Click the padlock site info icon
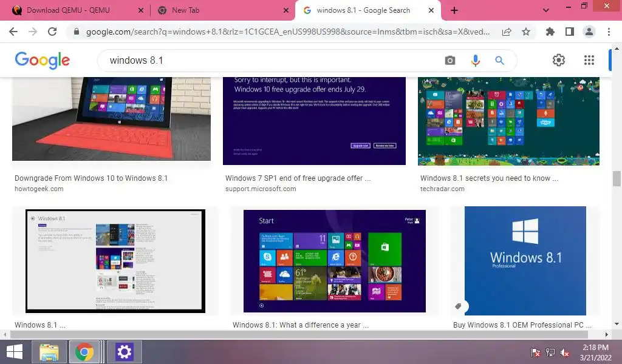 click(77, 32)
